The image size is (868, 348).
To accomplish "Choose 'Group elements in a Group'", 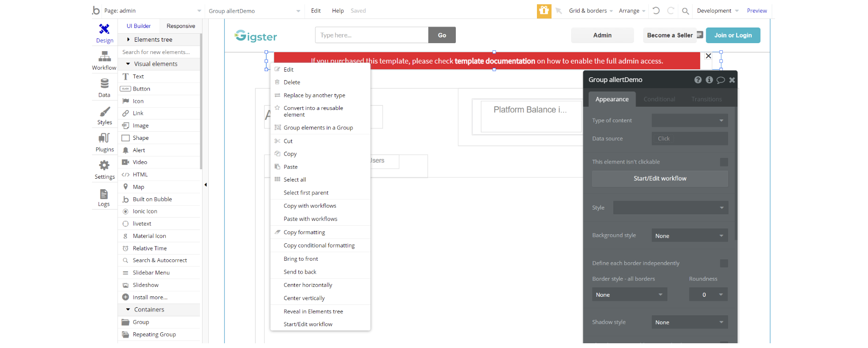I will pyautogui.click(x=320, y=128).
